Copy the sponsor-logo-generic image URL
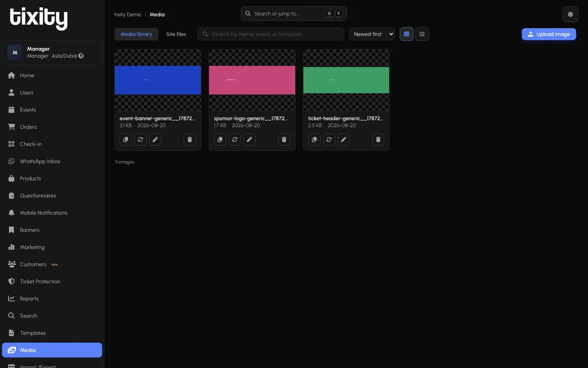Image resolution: width=588 pixels, height=368 pixels. click(220, 139)
